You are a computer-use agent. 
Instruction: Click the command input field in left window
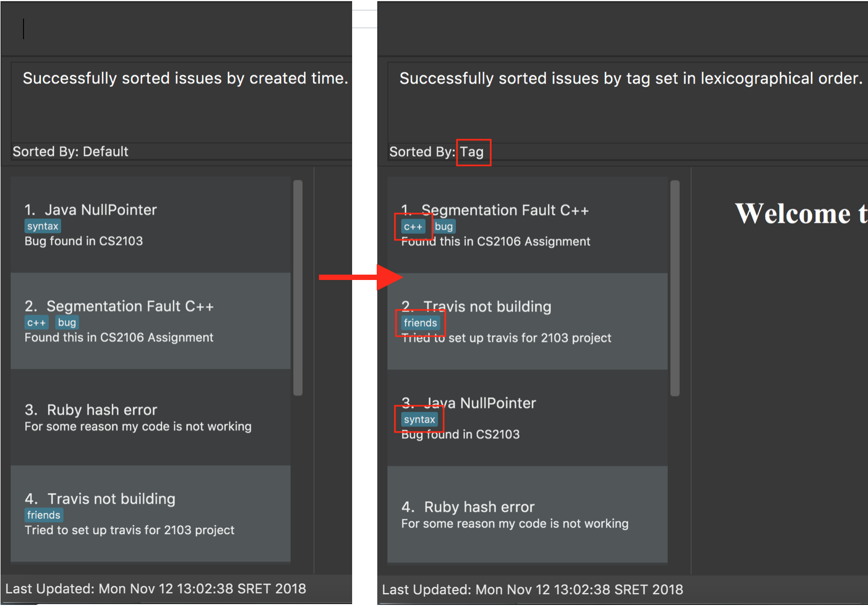point(177,28)
